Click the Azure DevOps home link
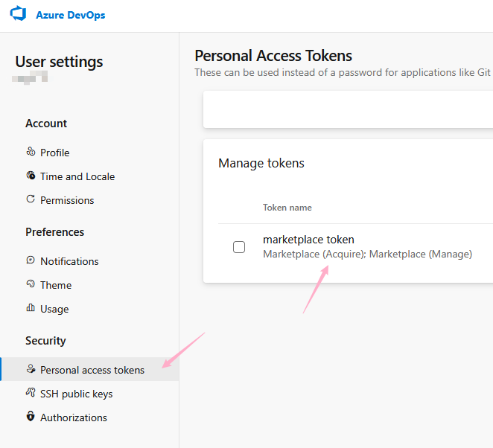This screenshot has height=448, width=493. 70,15
